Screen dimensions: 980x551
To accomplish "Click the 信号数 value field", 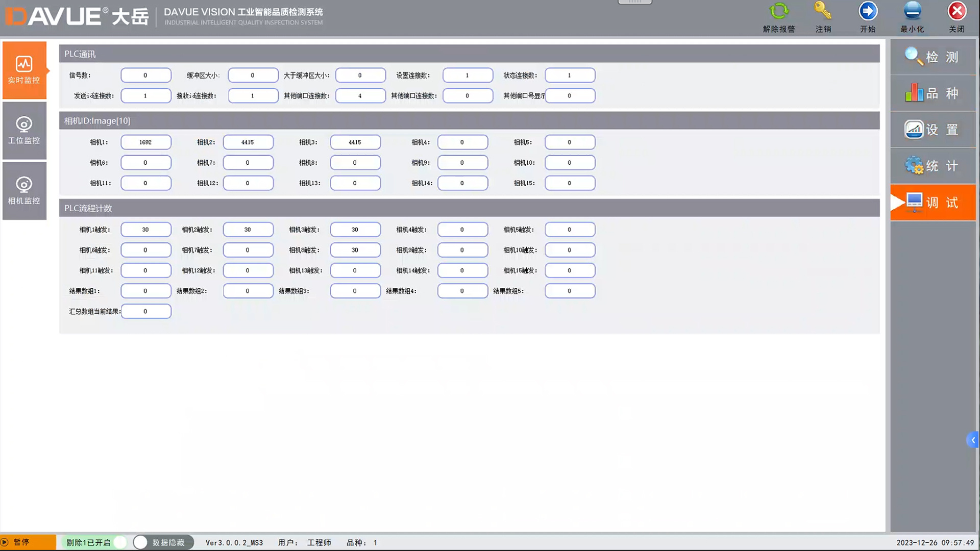I will pyautogui.click(x=146, y=75).
